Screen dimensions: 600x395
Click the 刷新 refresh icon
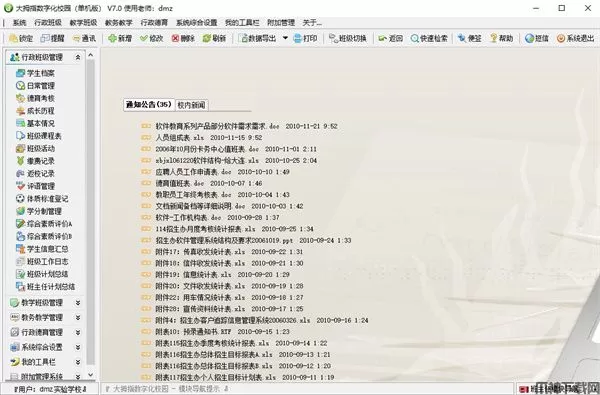point(207,38)
